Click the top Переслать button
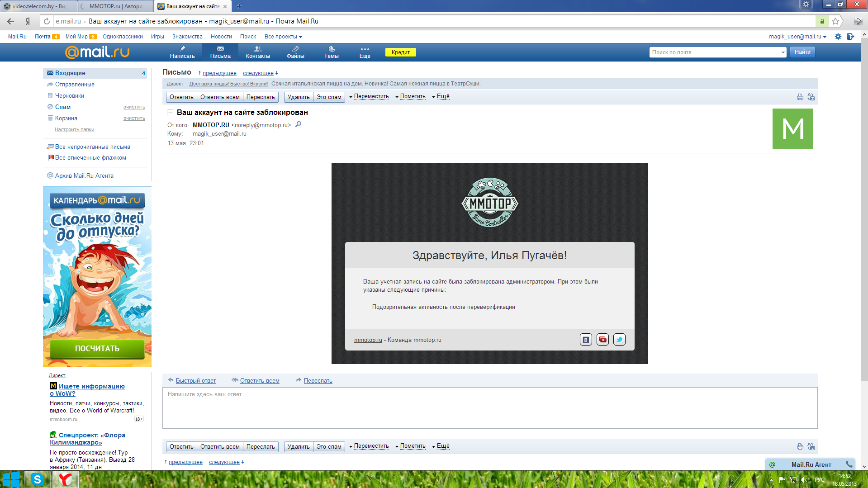The width and height of the screenshot is (868, 488). 261,97
